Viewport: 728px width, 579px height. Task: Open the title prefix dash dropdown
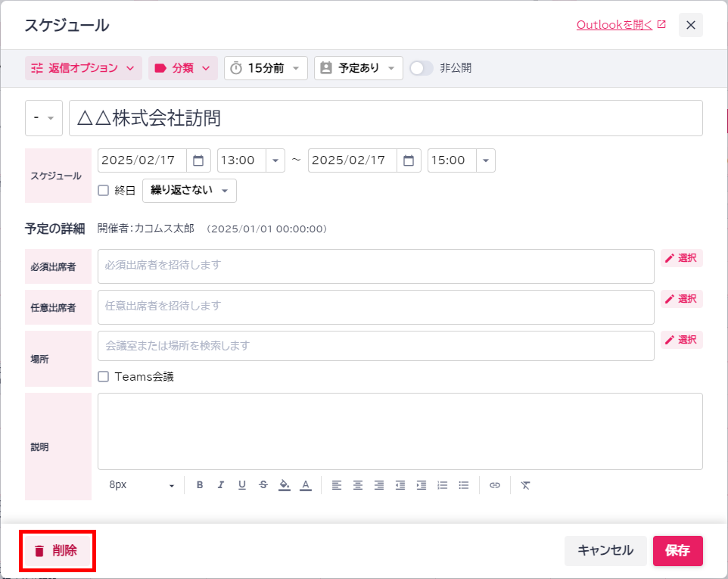point(44,118)
